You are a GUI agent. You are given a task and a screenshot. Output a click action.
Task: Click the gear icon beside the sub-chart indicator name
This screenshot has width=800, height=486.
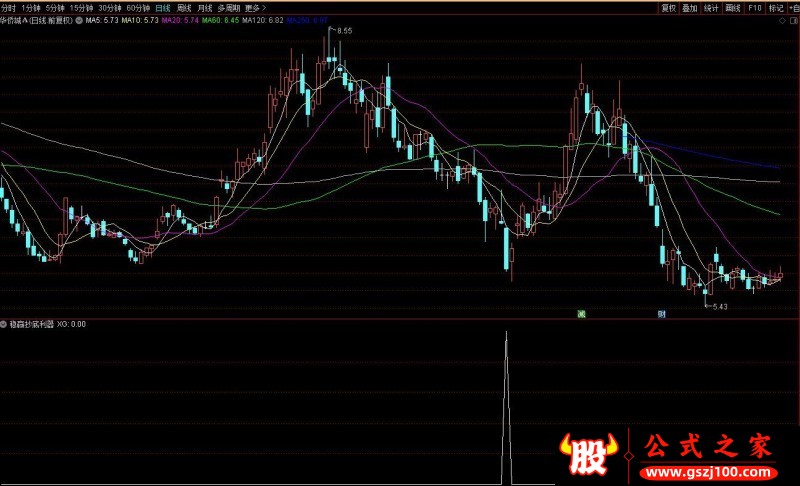6,324
